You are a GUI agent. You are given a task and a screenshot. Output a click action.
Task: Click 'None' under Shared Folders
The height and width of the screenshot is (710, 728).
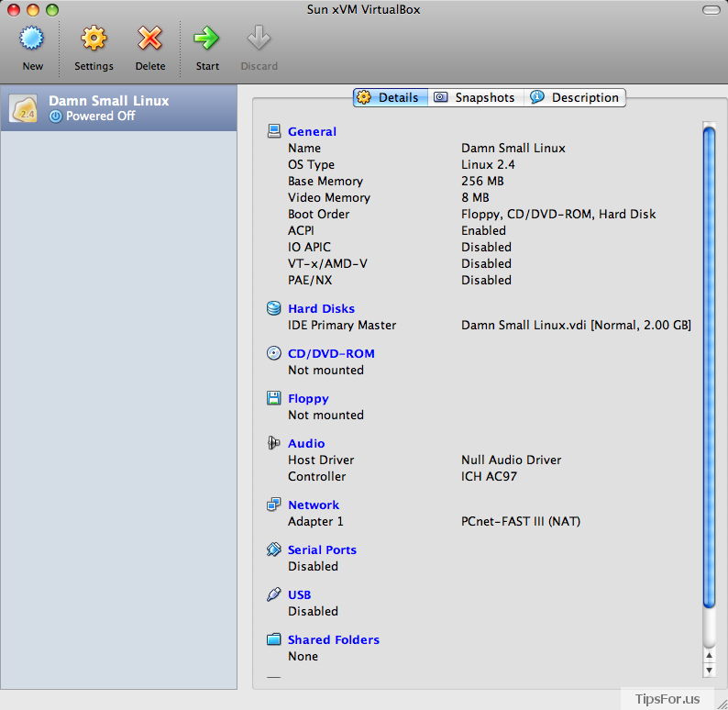coord(303,656)
